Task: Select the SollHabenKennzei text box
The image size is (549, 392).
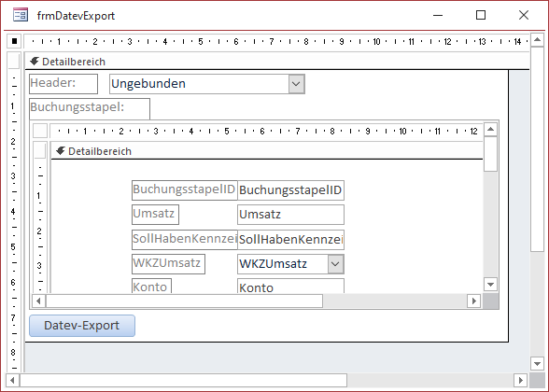Action: click(290, 239)
